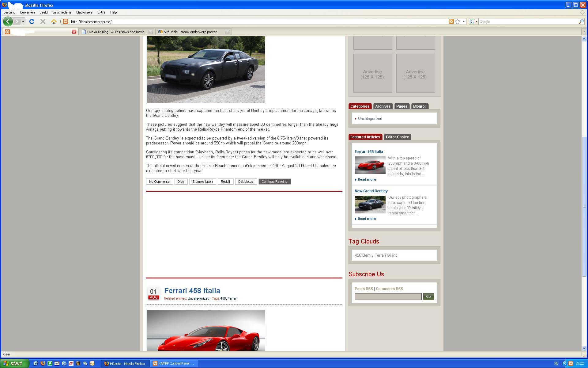Click the site favicon beside the URL
Screen dimensions: 588x368
[x=65, y=21]
